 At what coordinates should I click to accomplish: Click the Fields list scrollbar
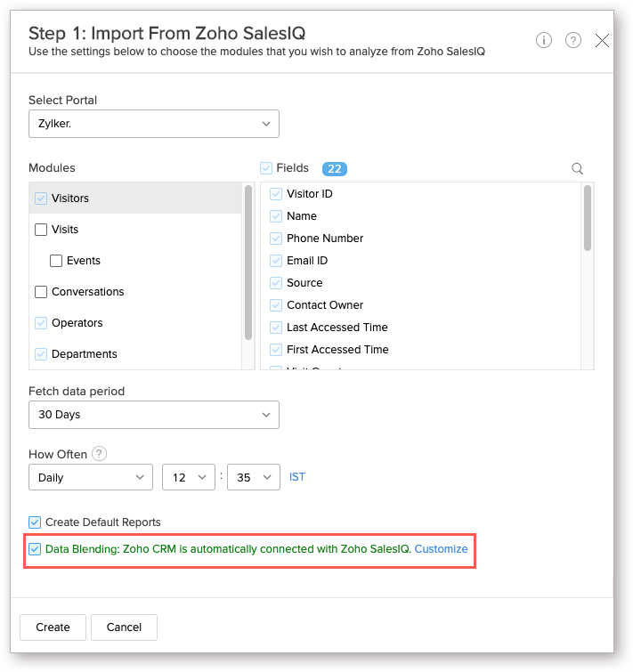click(x=588, y=218)
